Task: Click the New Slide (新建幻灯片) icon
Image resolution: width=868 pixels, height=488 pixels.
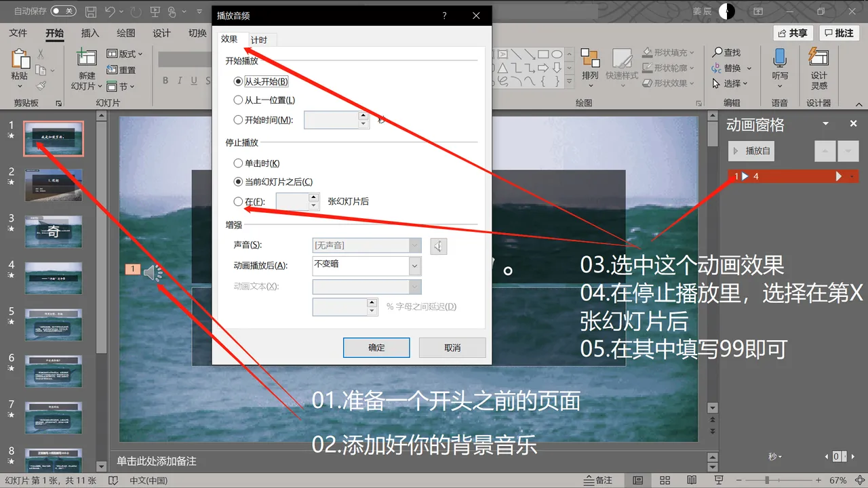Action: tap(87, 58)
